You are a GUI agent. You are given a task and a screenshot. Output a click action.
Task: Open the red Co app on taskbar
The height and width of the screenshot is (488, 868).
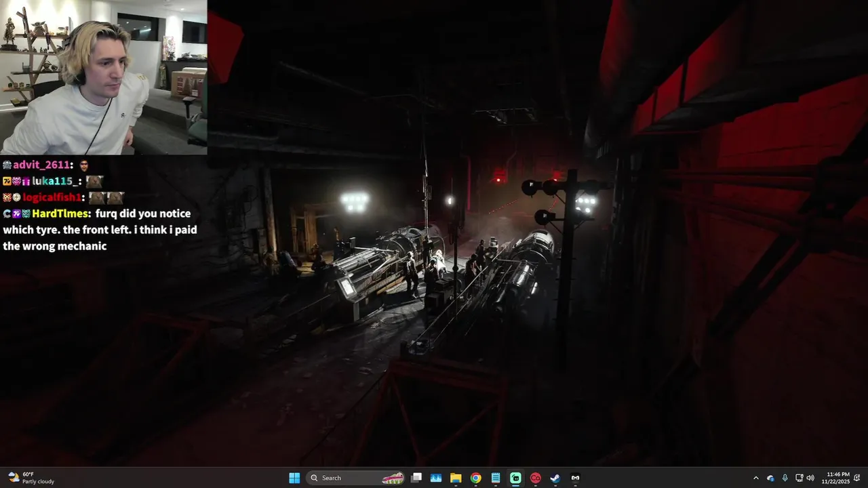(x=535, y=478)
